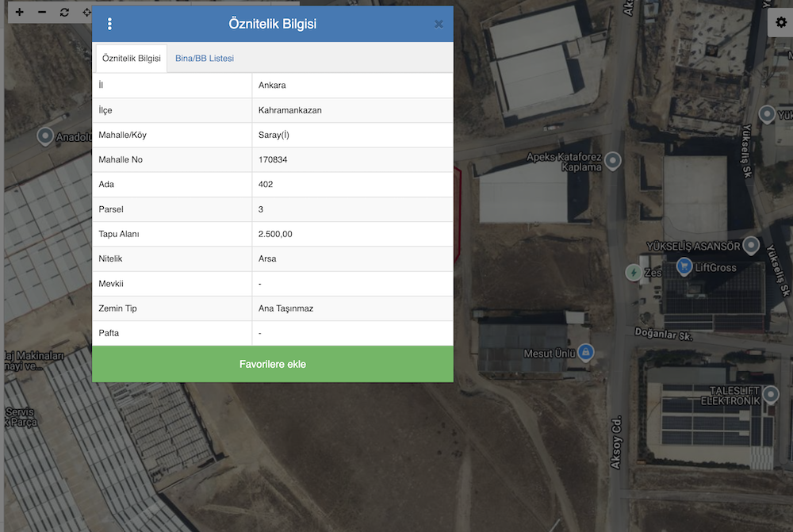Click the refresh map icon
This screenshot has height=532, width=793.
(64, 12)
